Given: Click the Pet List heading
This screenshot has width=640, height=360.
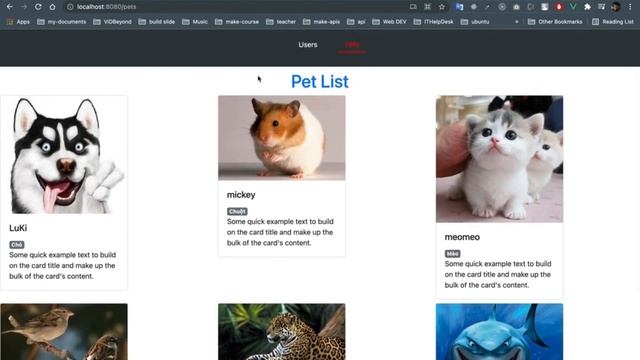Looking at the screenshot, I should click(x=320, y=82).
